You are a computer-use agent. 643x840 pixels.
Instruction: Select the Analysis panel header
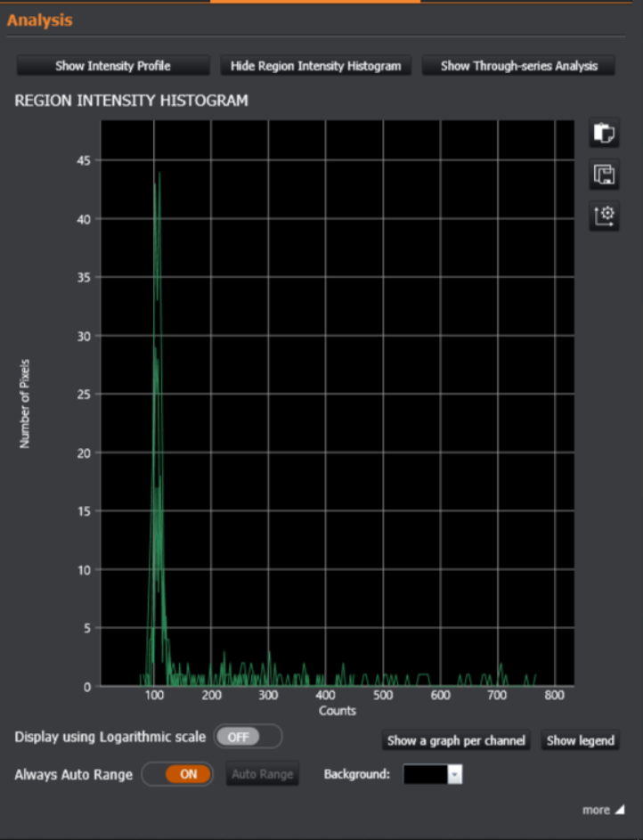click(40, 20)
